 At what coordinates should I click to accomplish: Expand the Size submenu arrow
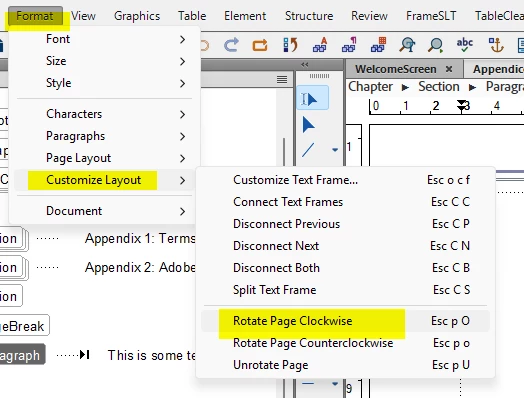pos(182,61)
